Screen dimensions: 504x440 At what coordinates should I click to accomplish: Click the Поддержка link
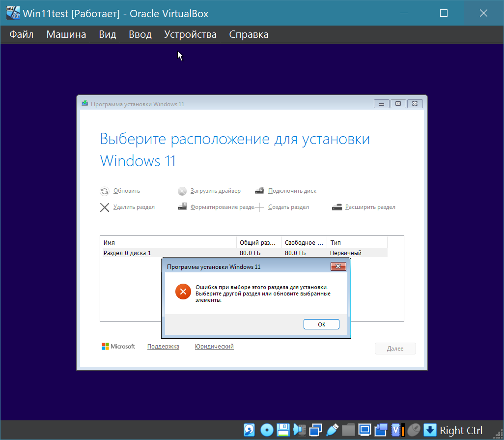[163, 347]
